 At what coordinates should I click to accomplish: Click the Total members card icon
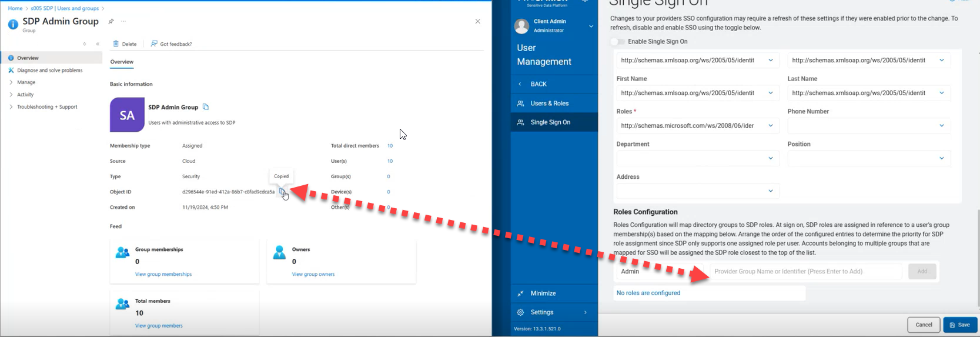click(x=122, y=304)
